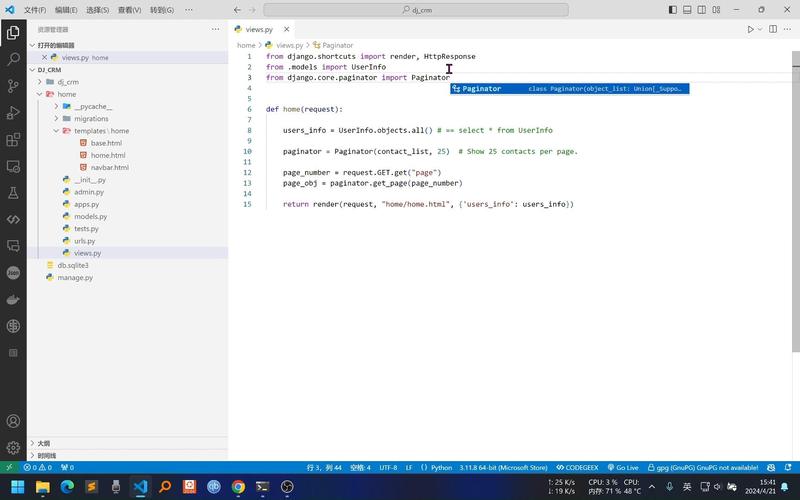Screen dimensions: 800x500
Task: Open the 文件(F) menu
Action: tap(35, 10)
